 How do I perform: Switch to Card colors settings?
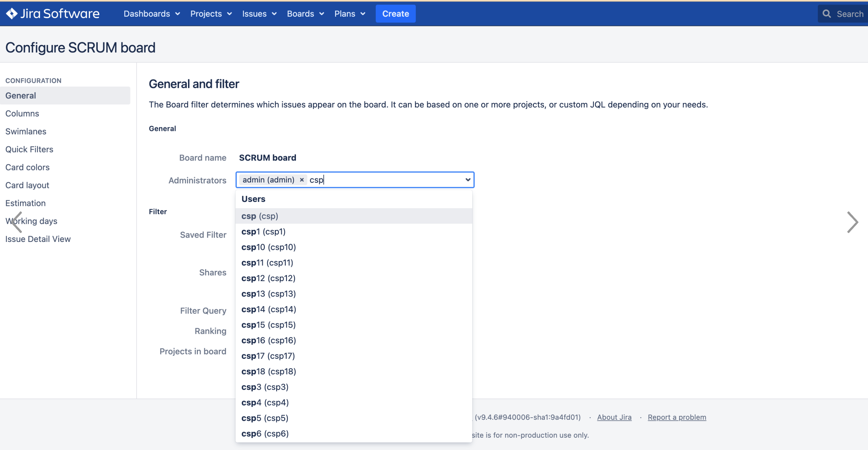(27, 167)
